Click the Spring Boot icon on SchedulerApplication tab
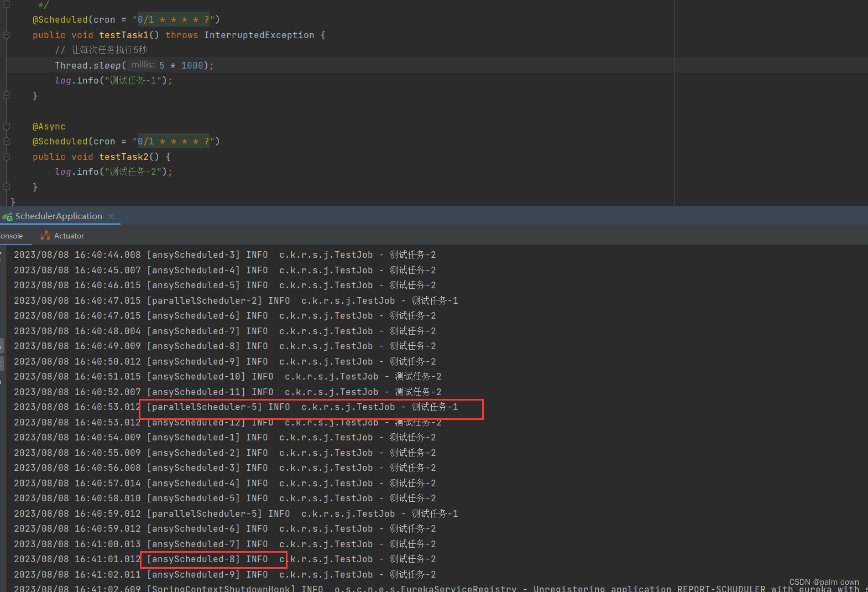 point(8,217)
